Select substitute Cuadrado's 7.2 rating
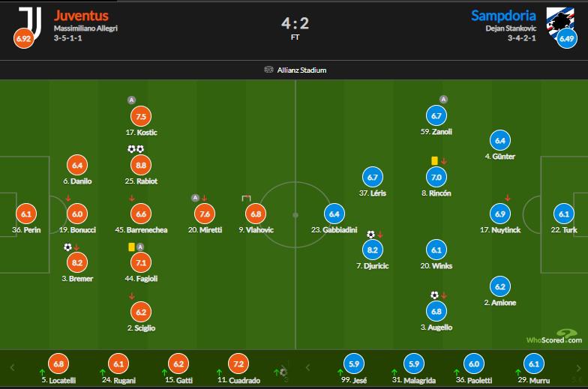The image size is (588, 389). [236, 365]
